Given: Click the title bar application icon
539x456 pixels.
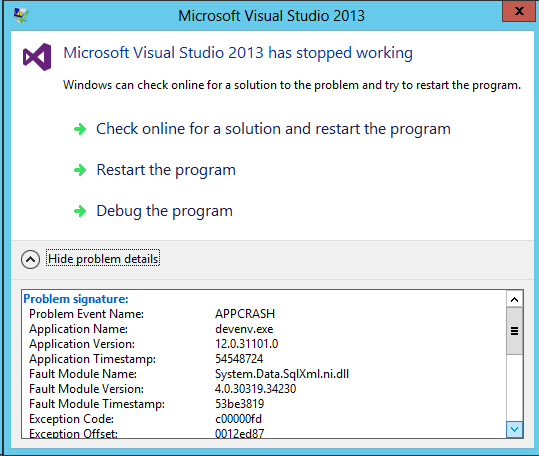Looking at the screenshot, I should tap(21, 15).
